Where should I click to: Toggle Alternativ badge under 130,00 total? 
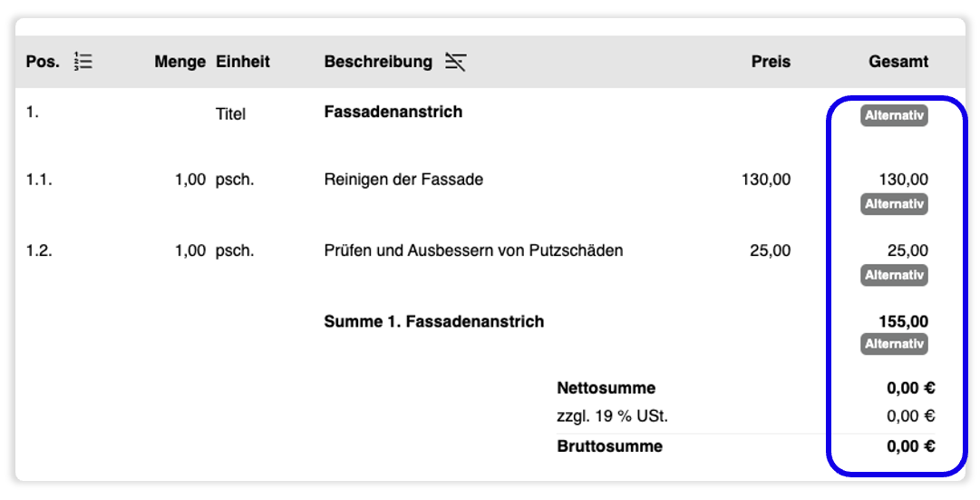pyautogui.click(x=894, y=204)
